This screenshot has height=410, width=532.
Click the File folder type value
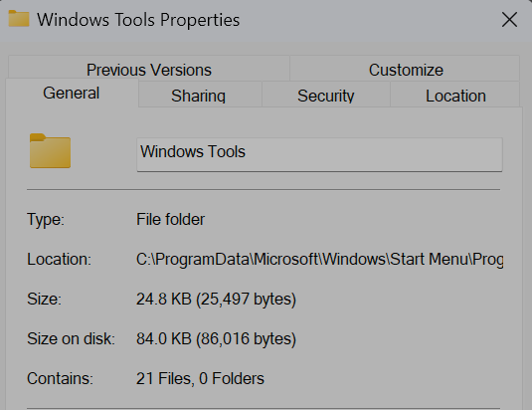coord(170,219)
